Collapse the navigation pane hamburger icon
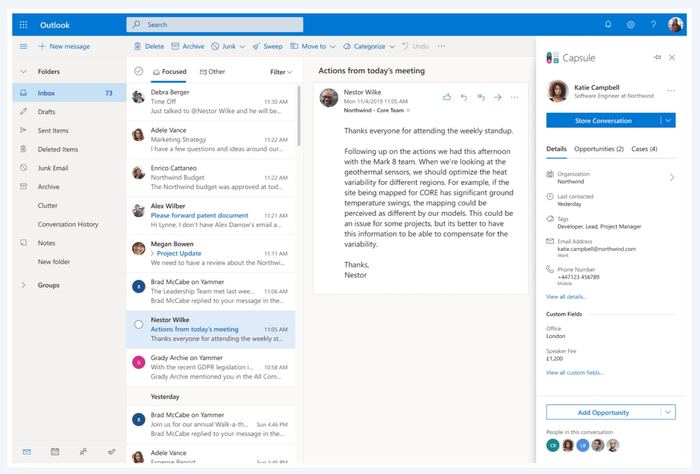The width and height of the screenshot is (700, 474). click(24, 46)
